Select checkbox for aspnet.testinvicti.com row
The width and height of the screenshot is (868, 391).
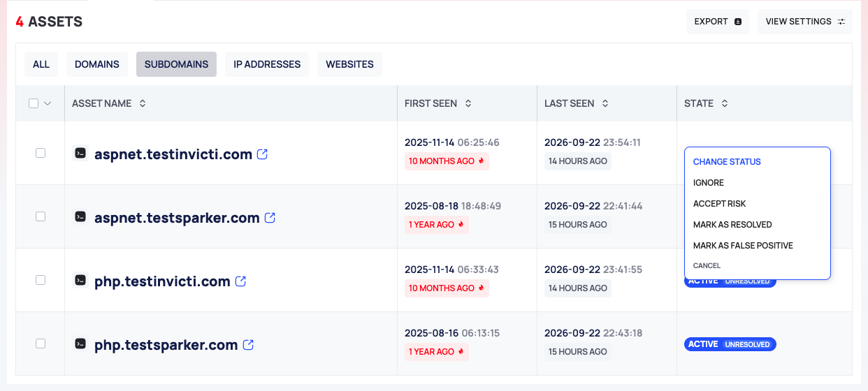tap(41, 153)
